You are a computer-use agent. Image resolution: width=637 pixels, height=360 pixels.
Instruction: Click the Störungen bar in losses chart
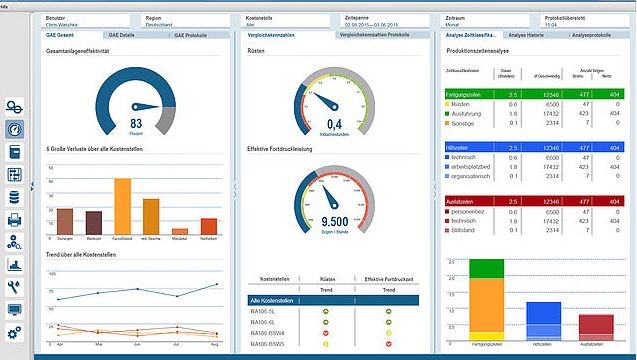tap(65, 221)
